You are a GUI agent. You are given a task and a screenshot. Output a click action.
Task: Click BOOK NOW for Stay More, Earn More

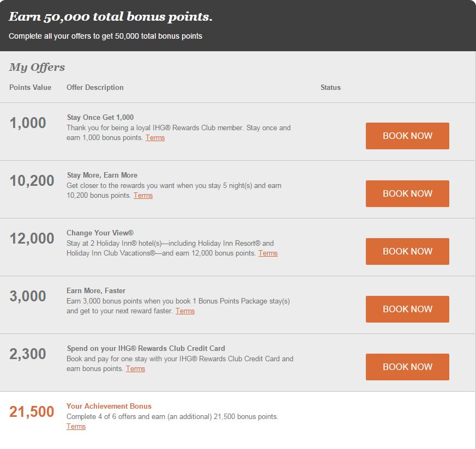(407, 193)
